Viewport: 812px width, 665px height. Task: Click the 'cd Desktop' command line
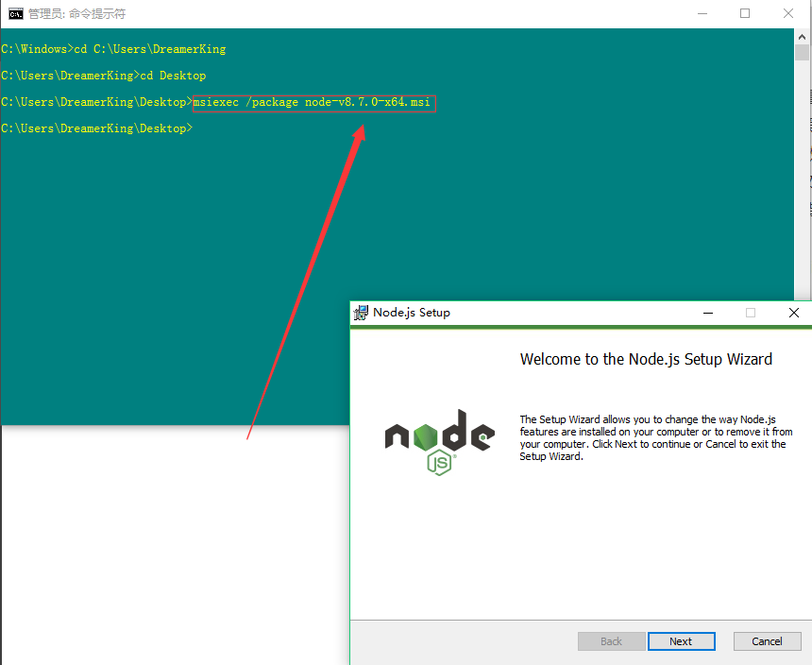(104, 76)
